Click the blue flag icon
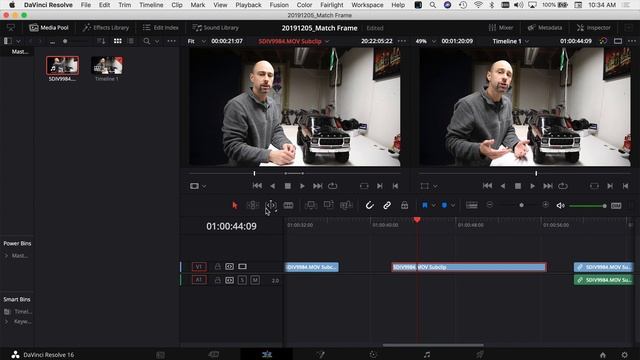The image size is (640, 360). (425, 205)
